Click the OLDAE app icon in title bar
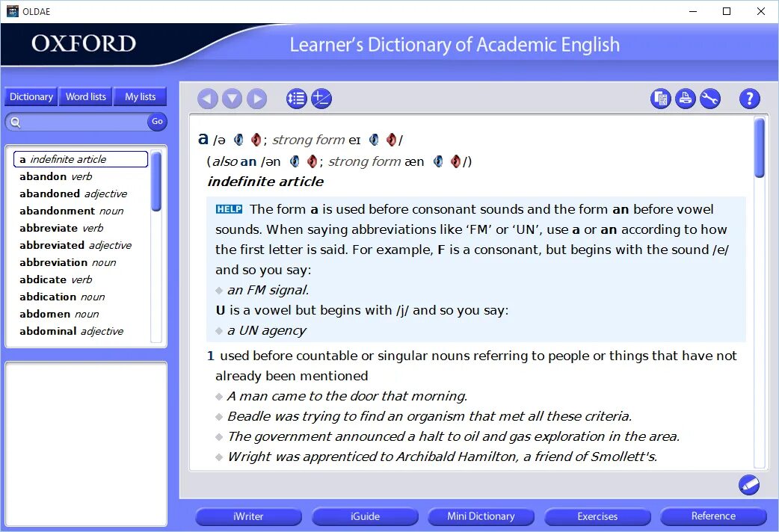 point(13,11)
